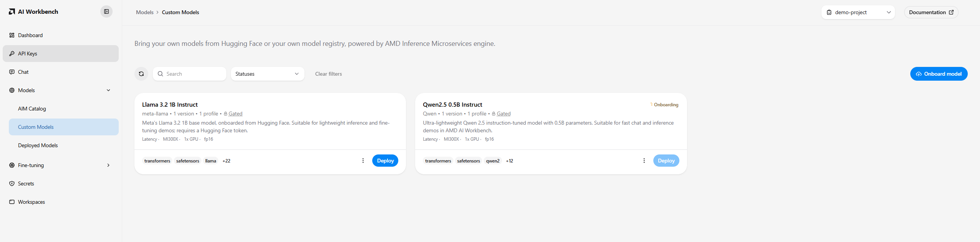Click the Onboard model button

pos(939,74)
